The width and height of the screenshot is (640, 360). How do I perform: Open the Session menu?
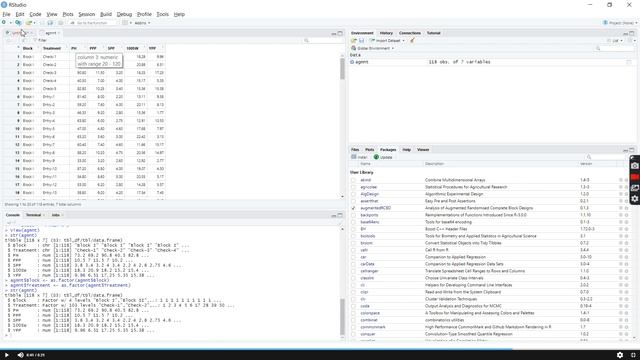[x=87, y=14]
